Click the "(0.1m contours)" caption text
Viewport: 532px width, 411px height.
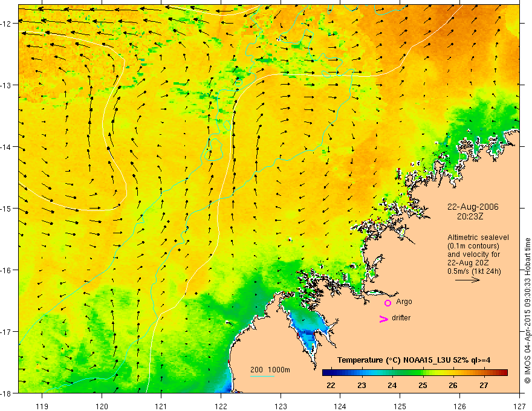coord(473,246)
